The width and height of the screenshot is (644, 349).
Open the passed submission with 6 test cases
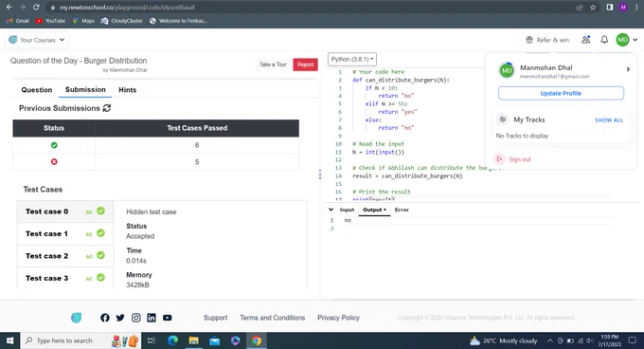155,145
